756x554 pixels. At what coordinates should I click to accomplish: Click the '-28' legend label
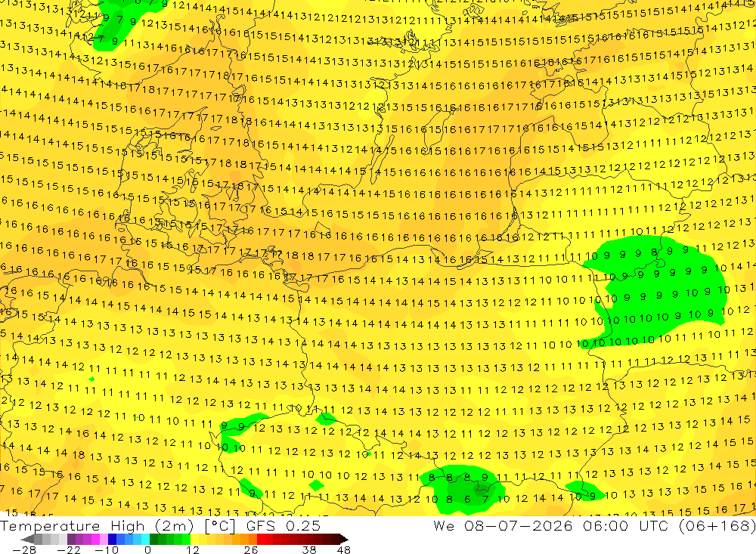[24, 550]
